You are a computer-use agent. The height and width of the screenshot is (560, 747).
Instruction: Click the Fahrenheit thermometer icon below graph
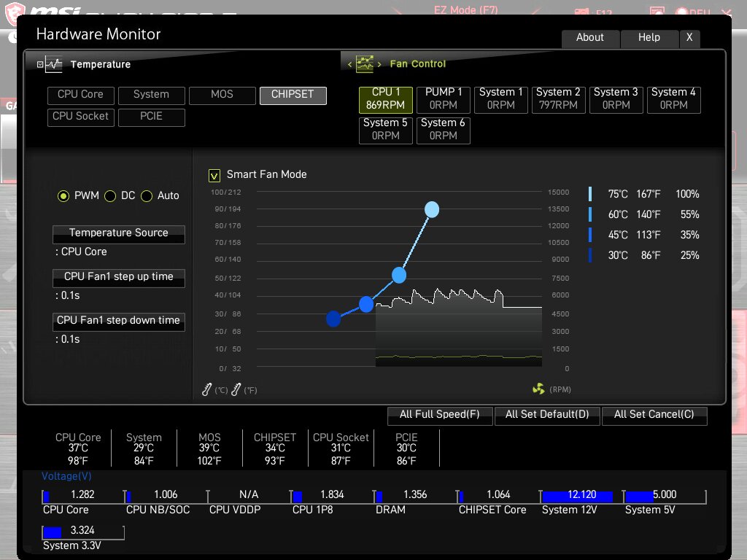click(x=236, y=389)
